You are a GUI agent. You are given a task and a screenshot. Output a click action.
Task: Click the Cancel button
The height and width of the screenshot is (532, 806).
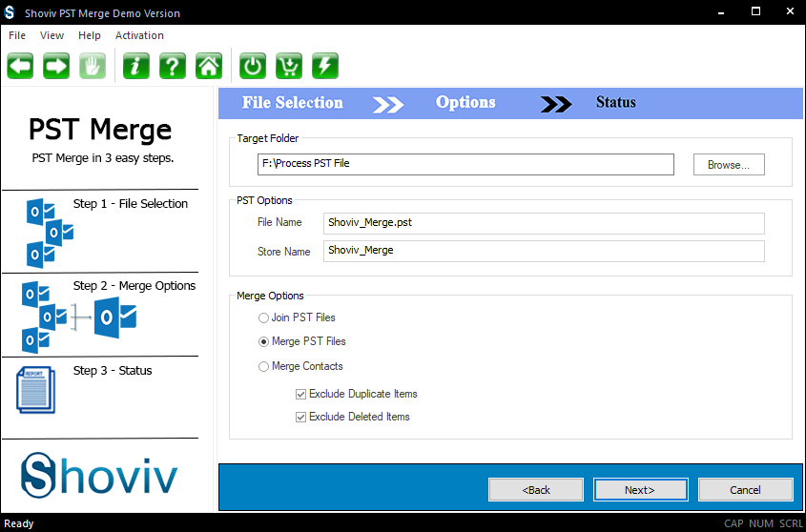click(745, 490)
